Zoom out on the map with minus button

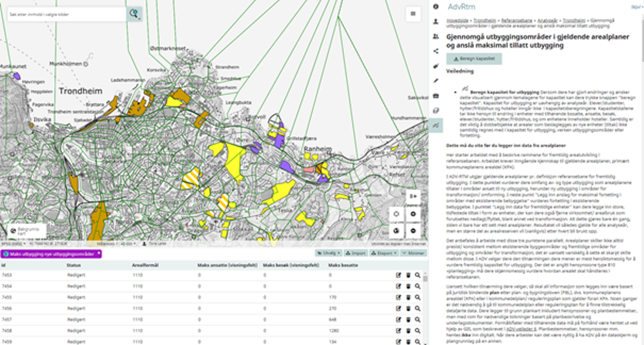tap(413, 231)
